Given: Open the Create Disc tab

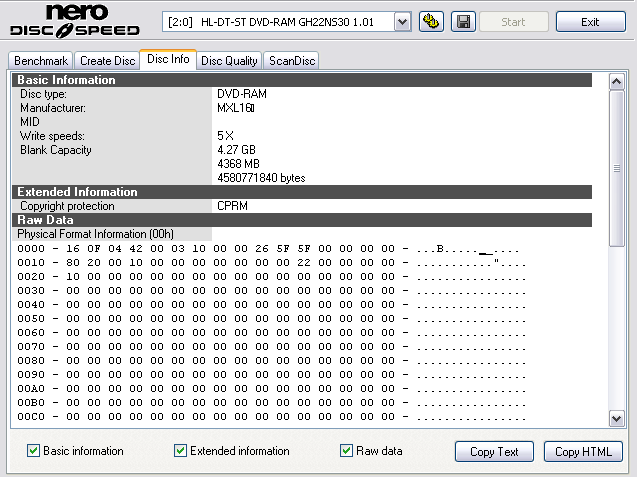Looking at the screenshot, I should click(107, 61).
